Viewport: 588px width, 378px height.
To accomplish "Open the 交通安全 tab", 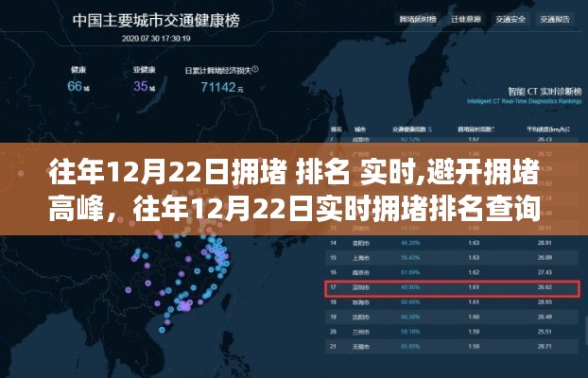I will (511, 18).
